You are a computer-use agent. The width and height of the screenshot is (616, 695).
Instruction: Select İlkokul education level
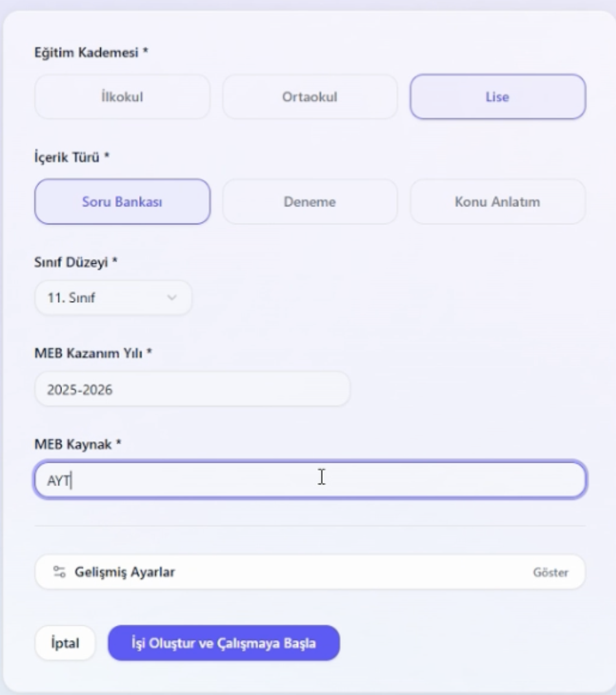pyautogui.click(x=122, y=97)
